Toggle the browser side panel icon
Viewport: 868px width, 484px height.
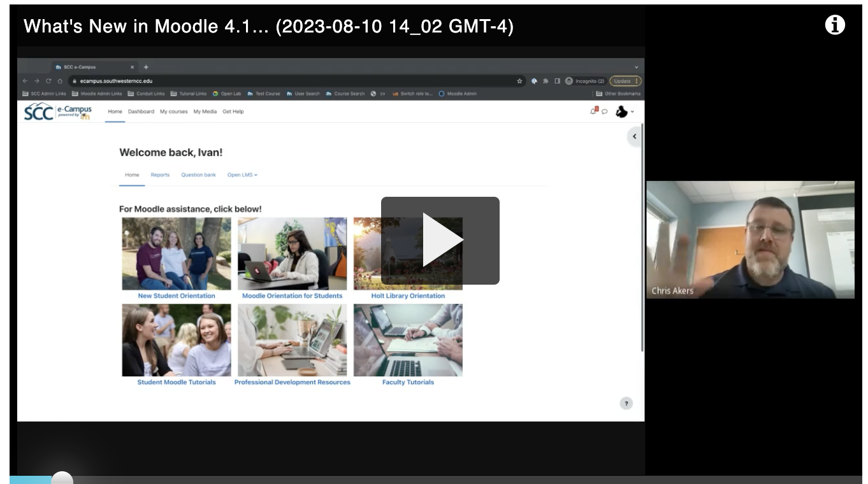pos(557,81)
